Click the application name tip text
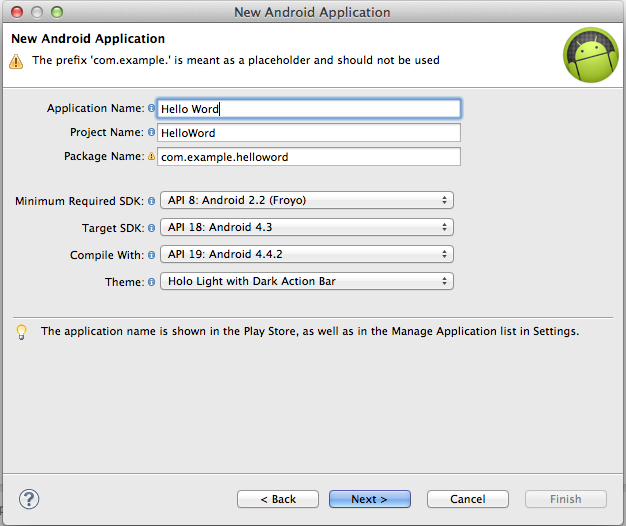Screen dimensions: 626x526 coord(310,331)
